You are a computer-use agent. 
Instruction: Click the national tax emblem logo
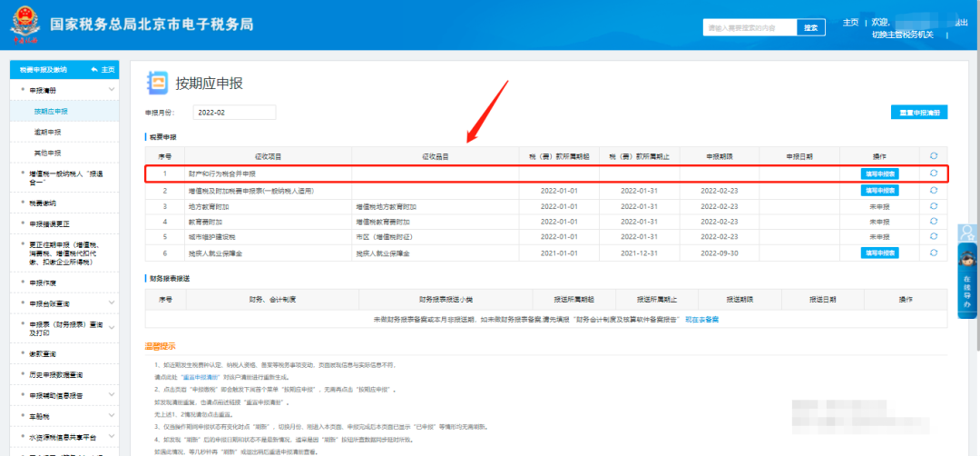pos(25,25)
